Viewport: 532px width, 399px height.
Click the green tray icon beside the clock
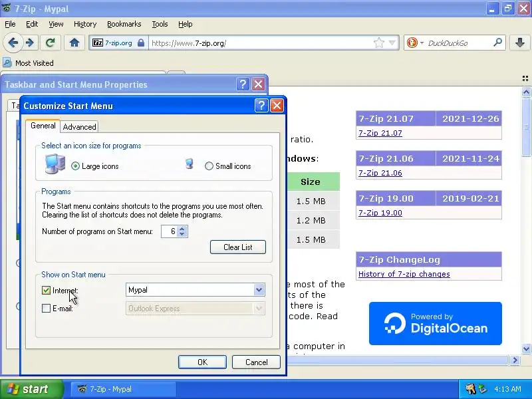point(483,389)
